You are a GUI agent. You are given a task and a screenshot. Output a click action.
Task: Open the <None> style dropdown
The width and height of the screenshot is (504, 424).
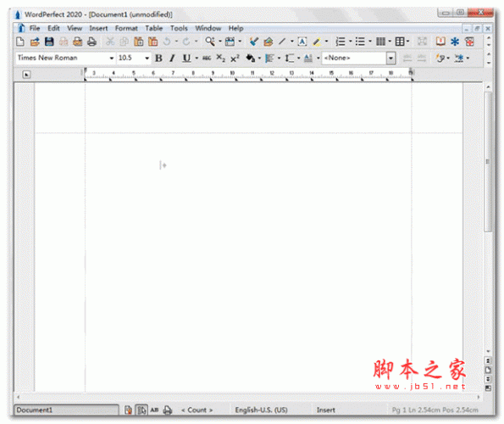[390, 59]
